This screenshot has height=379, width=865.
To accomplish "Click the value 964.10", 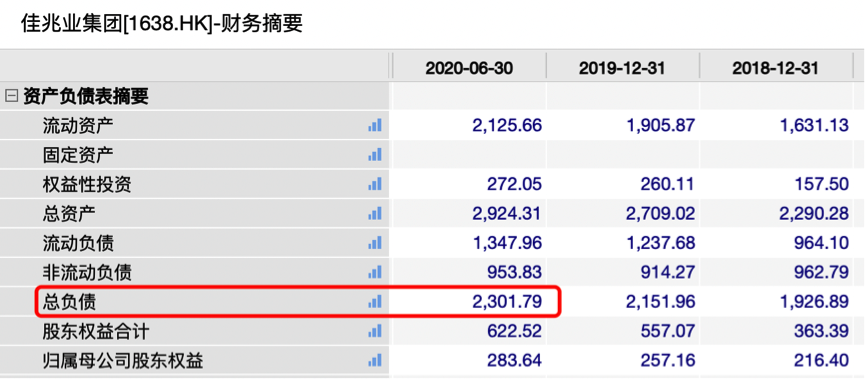I will tap(821, 243).
